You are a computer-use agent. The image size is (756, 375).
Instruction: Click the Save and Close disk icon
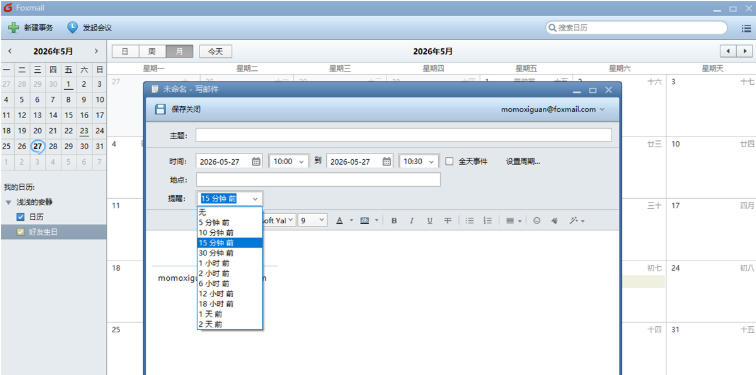(x=160, y=109)
